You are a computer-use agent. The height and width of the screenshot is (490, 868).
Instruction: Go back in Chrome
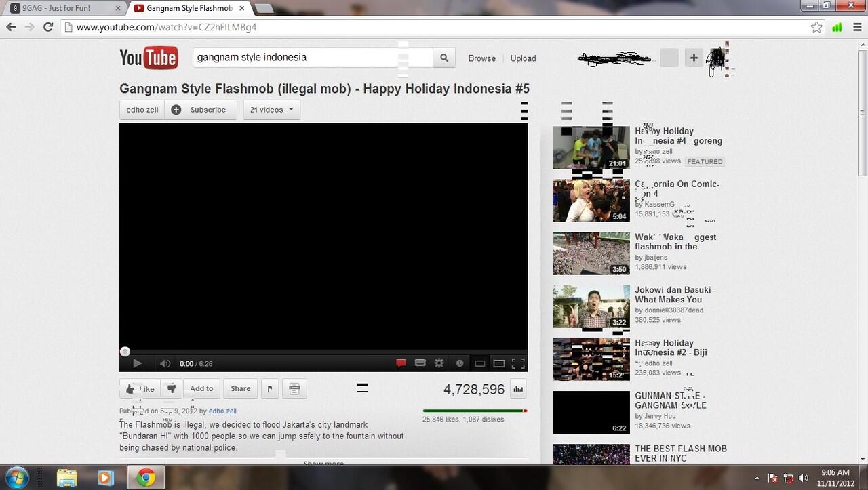pos(11,27)
